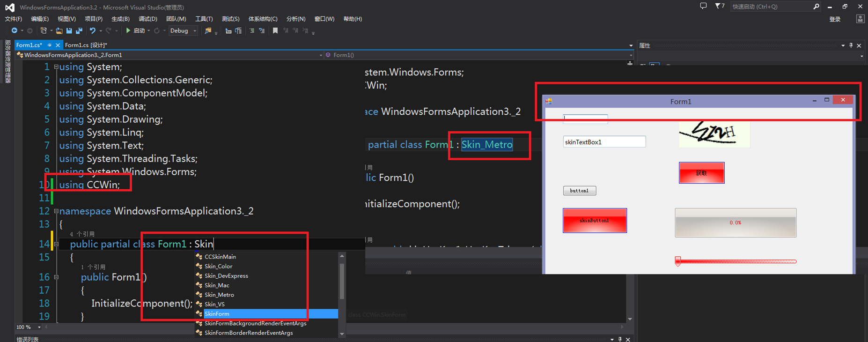Click the Save All icon
Viewport: 868px width, 342px height.
79,31
